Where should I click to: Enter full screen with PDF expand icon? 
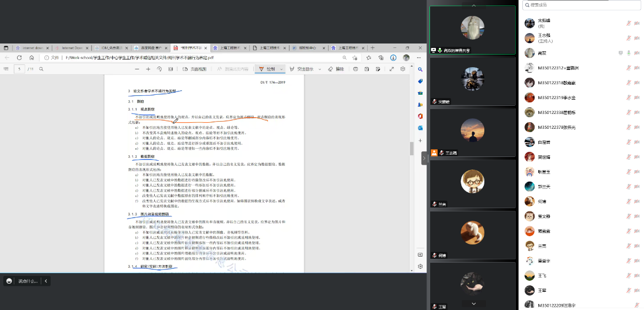point(391,69)
